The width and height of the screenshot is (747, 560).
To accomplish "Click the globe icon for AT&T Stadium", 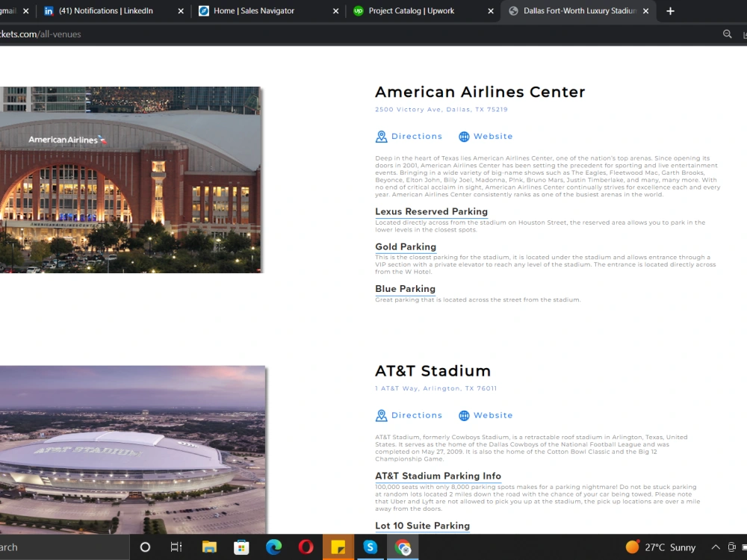I will pyautogui.click(x=464, y=416).
